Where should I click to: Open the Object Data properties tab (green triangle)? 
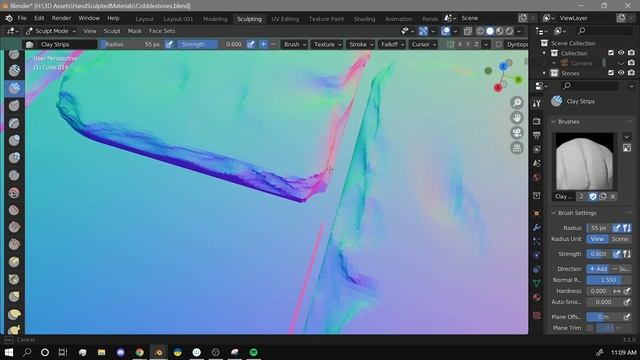(x=537, y=283)
